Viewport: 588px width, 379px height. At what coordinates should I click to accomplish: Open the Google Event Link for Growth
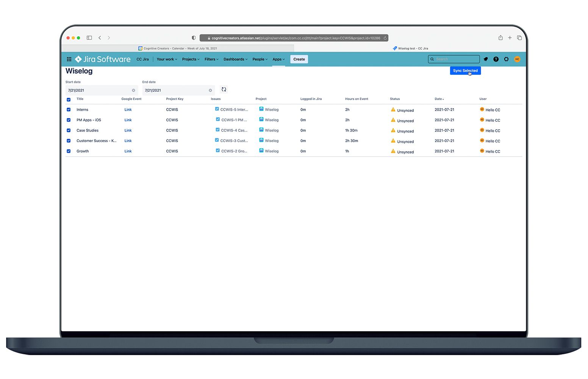[x=128, y=151]
